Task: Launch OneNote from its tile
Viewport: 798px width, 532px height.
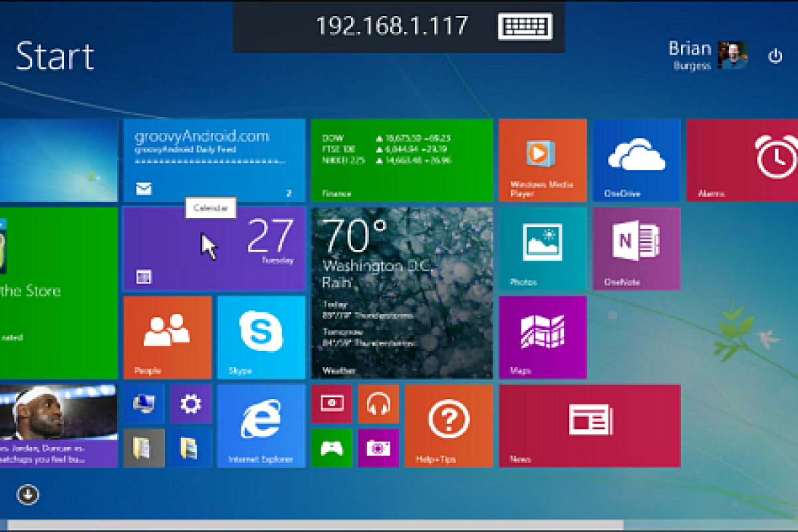Action: coord(636,249)
